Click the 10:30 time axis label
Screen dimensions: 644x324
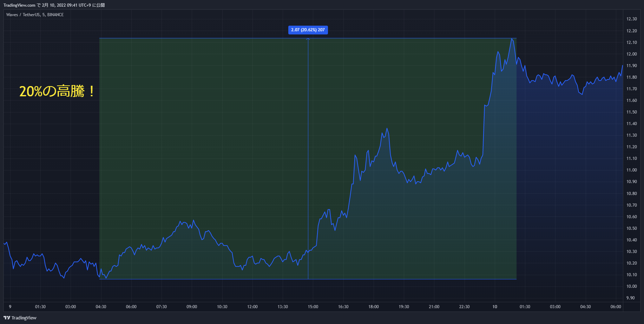click(222, 307)
